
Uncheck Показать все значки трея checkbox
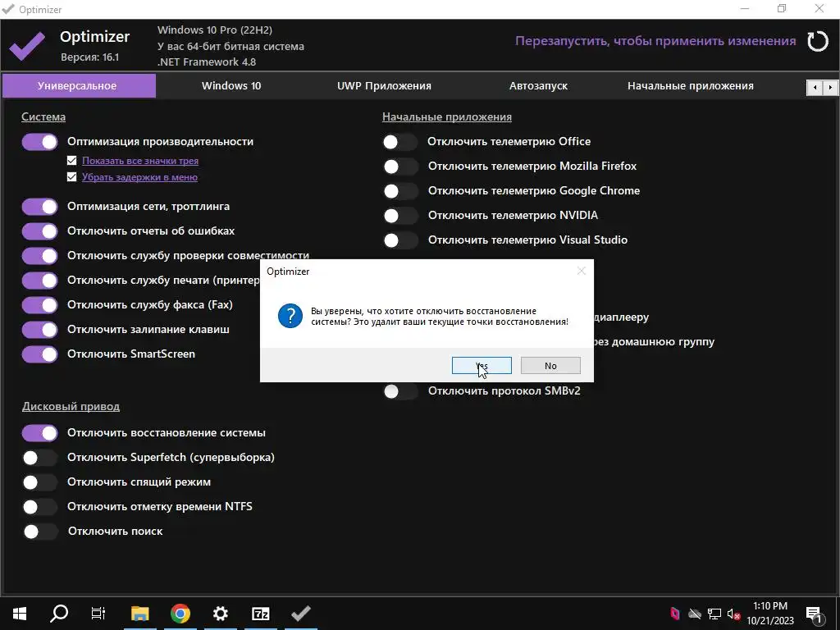click(x=72, y=161)
